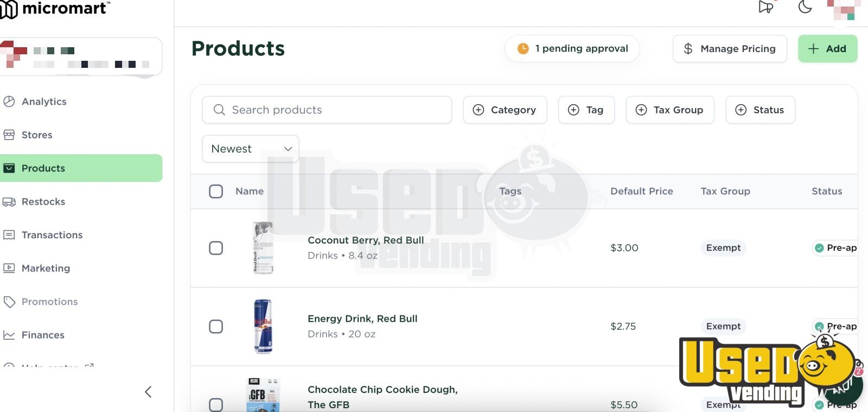Focus the Search products field
Viewport: 868px width, 412px height.
[x=336, y=110]
